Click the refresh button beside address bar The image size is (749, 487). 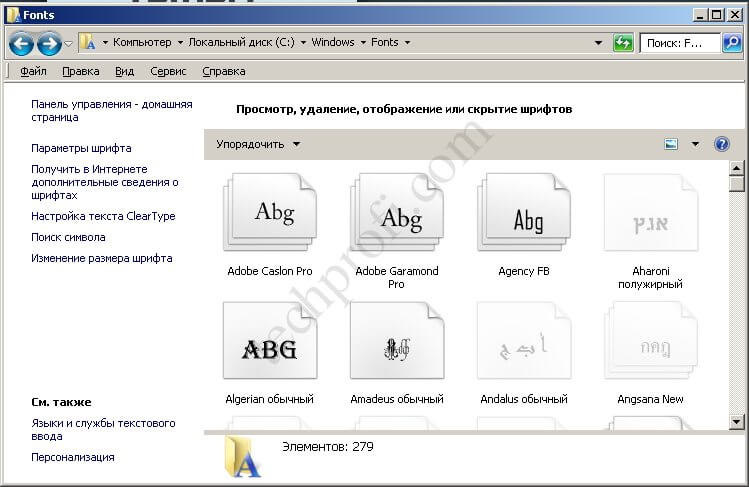623,43
